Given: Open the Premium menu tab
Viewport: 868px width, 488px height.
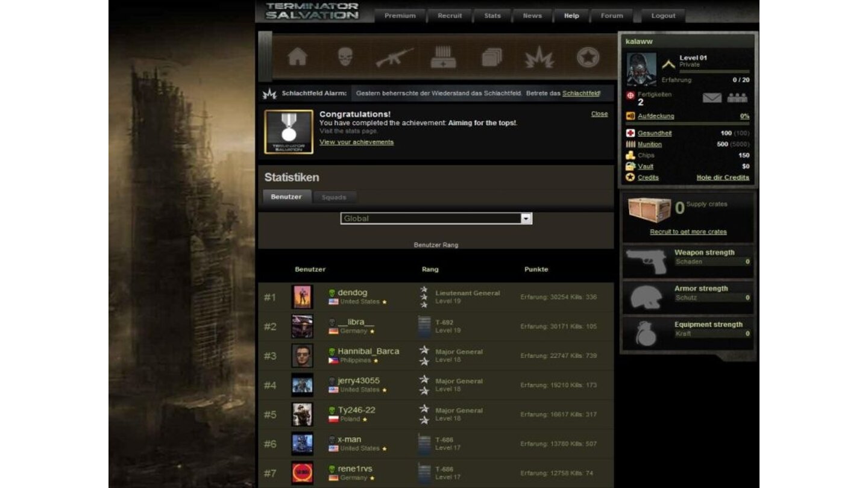Looking at the screenshot, I should [x=400, y=16].
